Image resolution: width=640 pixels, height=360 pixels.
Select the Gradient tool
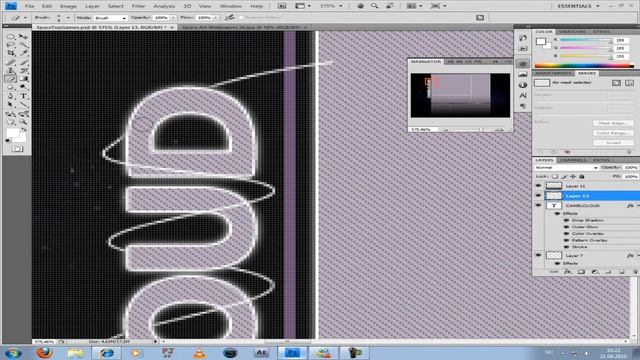point(23,79)
